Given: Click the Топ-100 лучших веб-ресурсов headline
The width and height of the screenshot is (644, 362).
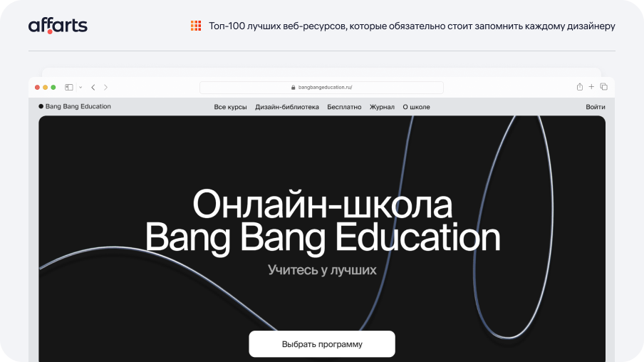Looking at the screenshot, I should click(412, 26).
